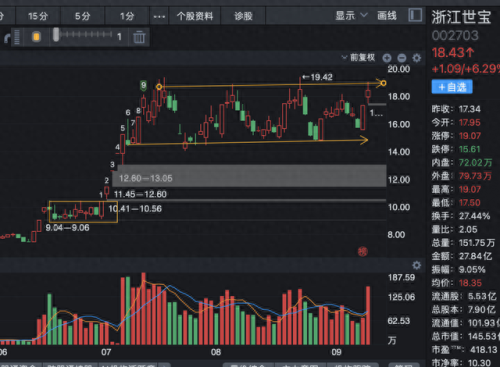Click 市盈 TTM value 418.13
Viewport: 500px width, 367px height.
[x=484, y=350]
